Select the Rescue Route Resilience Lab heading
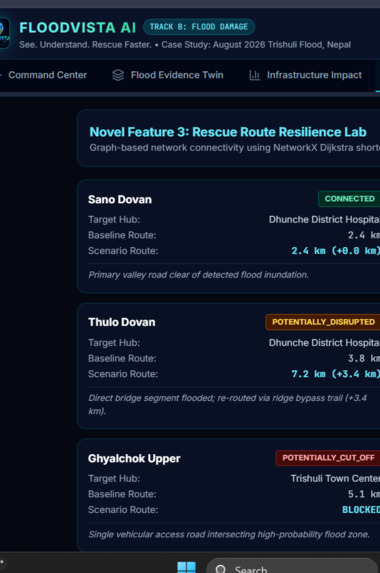380x573 pixels. coord(228,132)
